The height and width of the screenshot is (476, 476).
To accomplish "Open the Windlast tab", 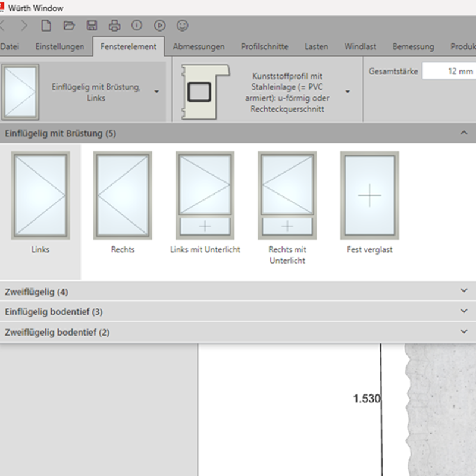I will point(360,46).
